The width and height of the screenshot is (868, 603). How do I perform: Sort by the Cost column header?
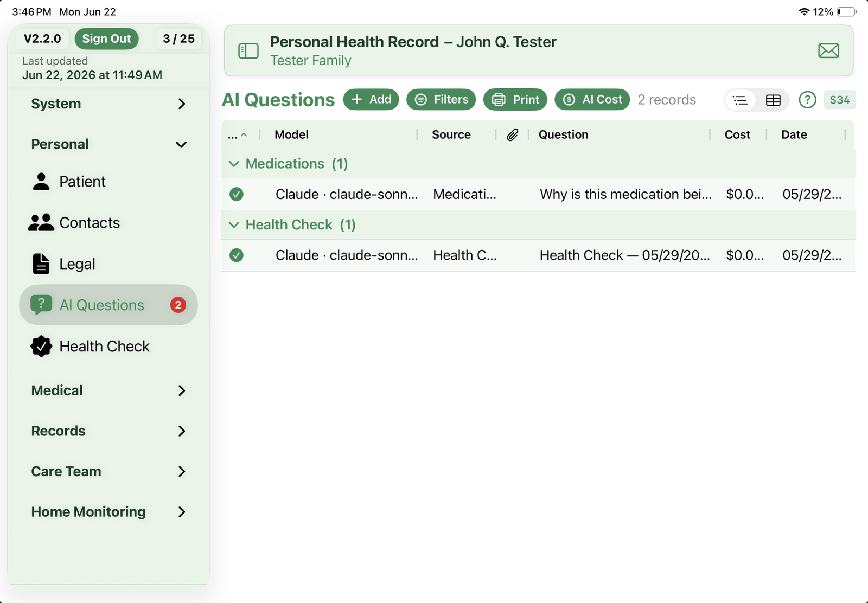click(x=737, y=134)
